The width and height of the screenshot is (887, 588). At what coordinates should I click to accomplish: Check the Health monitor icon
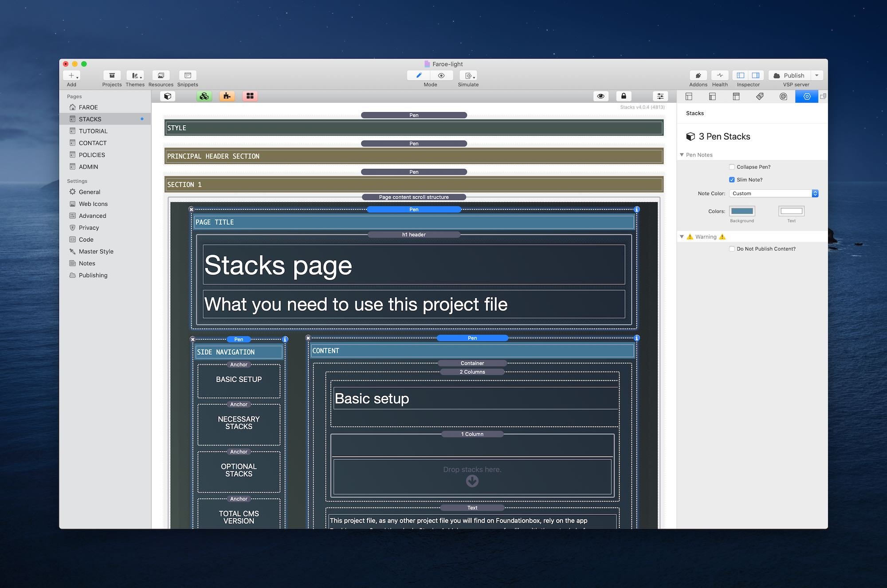[x=720, y=75]
